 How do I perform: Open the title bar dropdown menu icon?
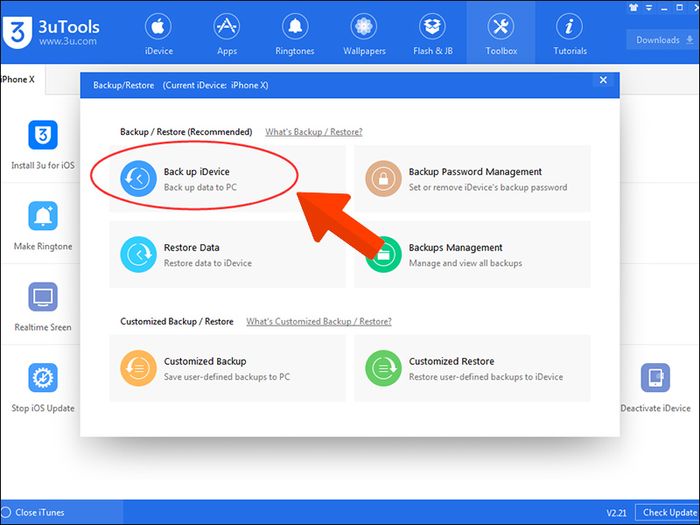pyautogui.click(x=649, y=7)
